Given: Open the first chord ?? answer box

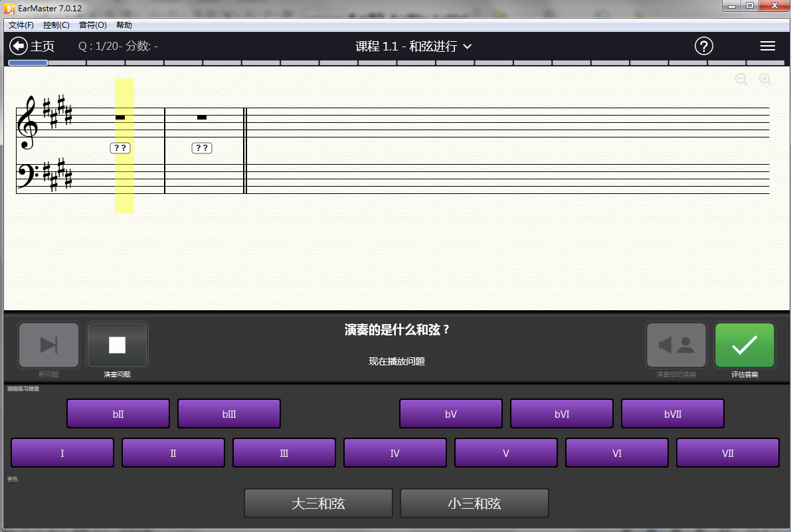Looking at the screenshot, I should tap(120, 148).
